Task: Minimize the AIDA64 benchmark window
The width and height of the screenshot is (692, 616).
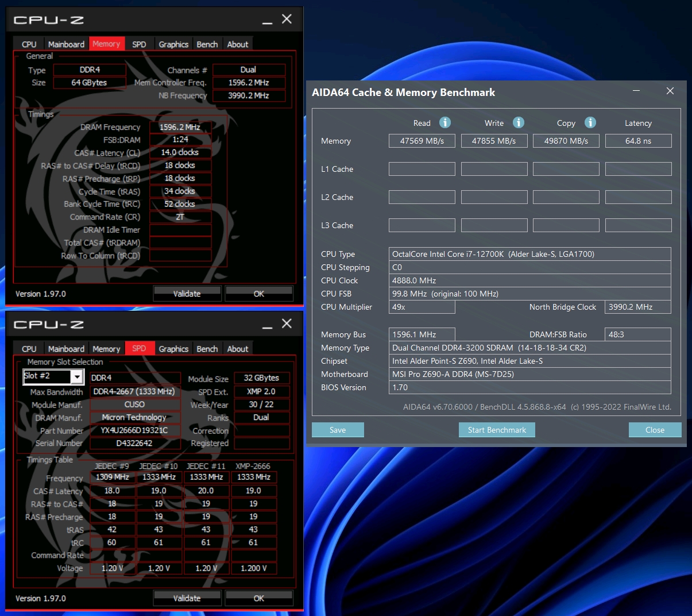Action: tap(636, 91)
